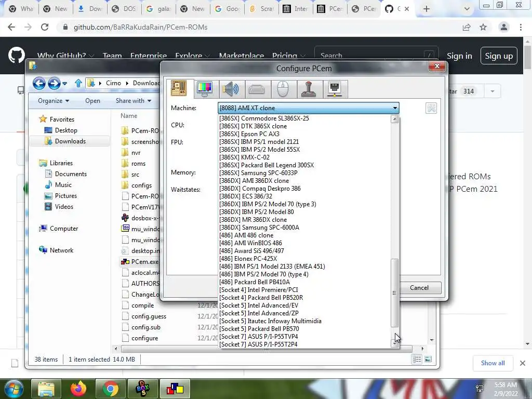Select Network in Explorer sidebar
532x399 pixels.
(61, 250)
